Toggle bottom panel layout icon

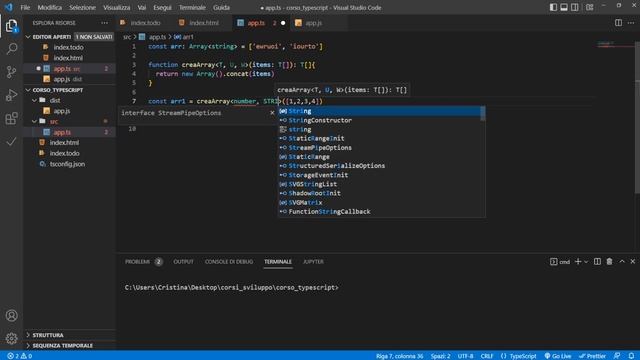click(x=564, y=7)
